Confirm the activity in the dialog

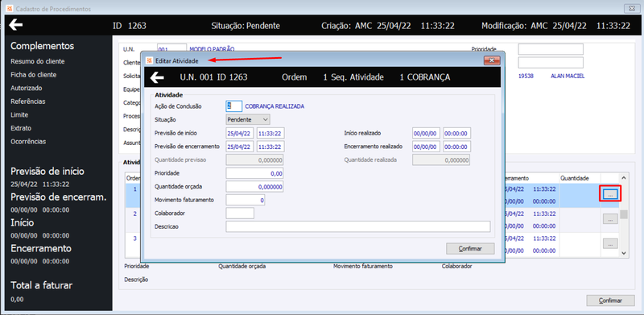tap(470, 248)
